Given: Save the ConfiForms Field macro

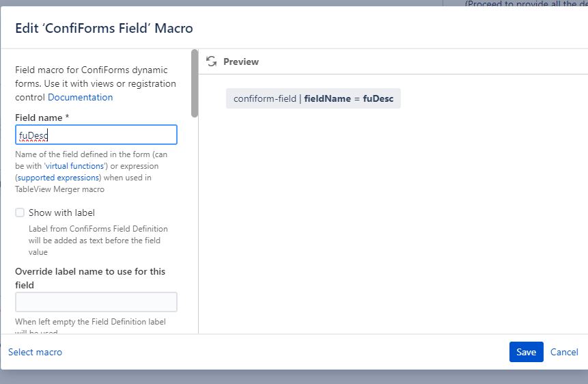Looking at the screenshot, I should click(x=526, y=352).
